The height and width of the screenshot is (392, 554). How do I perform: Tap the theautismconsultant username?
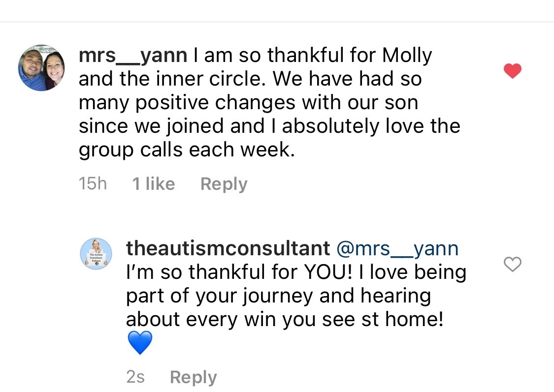(228, 248)
